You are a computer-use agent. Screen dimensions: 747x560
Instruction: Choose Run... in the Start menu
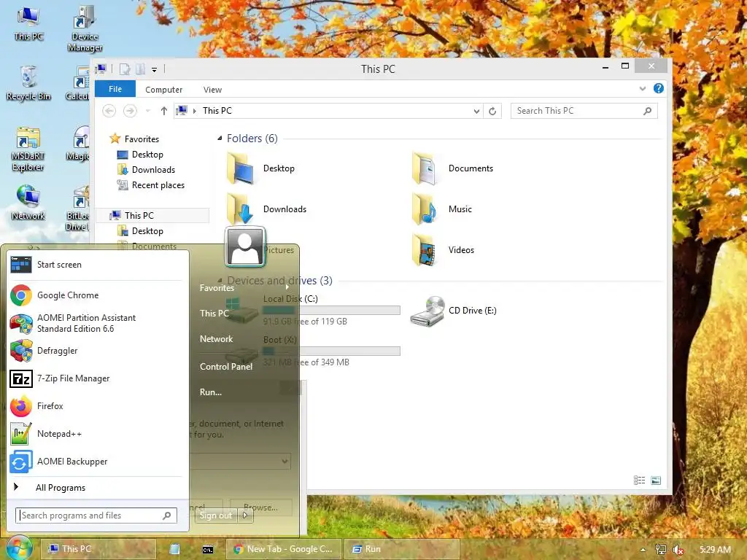coord(211,392)
